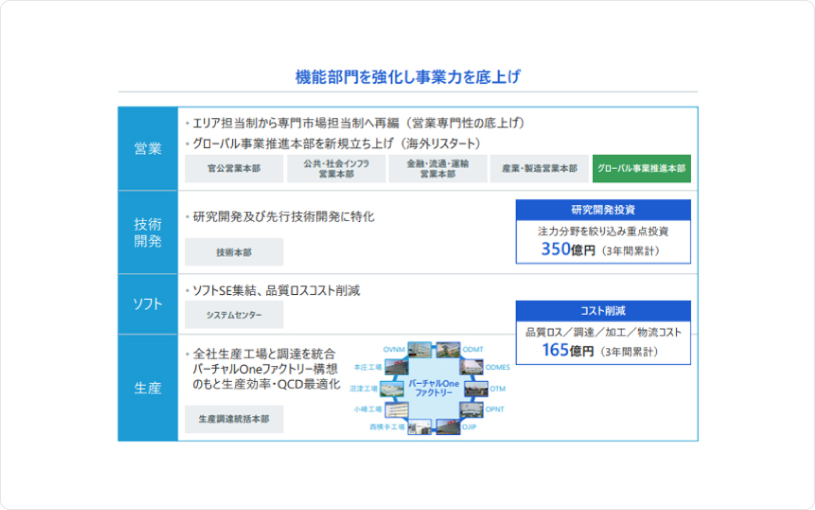The height and width of the screenshot is (510, 815).
Task: Click the OPNT text label
Action: tap(495, 409)
